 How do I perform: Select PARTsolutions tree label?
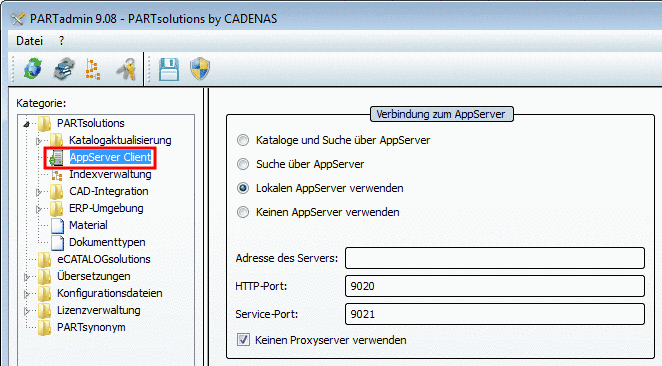[x=91, y=123]
